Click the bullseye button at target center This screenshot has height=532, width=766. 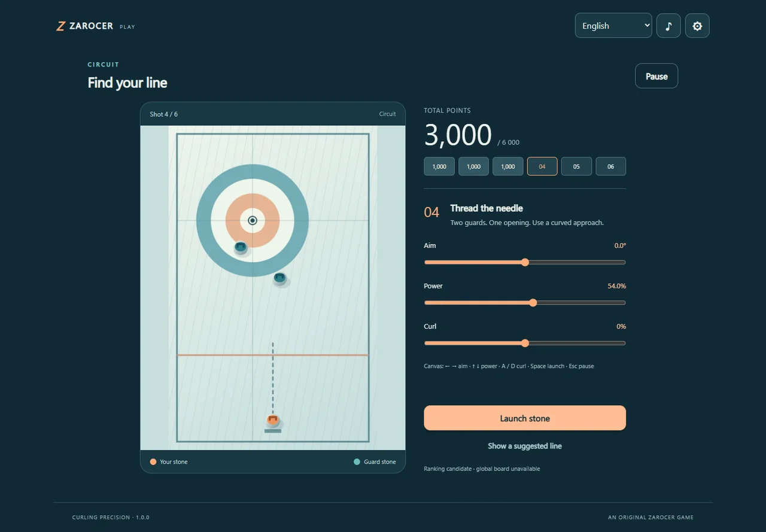[253, 220]
